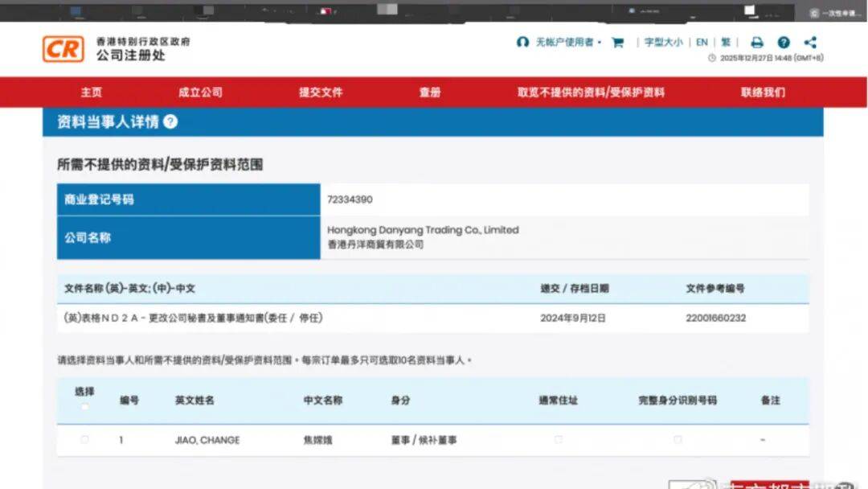Open the 成立公司 menu
This screenshot has width=868, height=489.
pos(200,92)
